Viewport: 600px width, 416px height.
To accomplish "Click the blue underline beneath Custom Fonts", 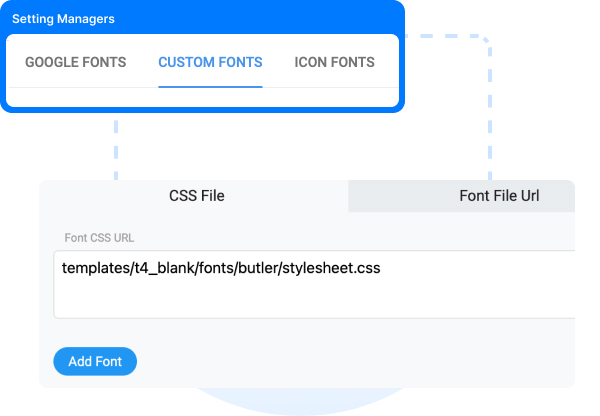I will [210, 87].
